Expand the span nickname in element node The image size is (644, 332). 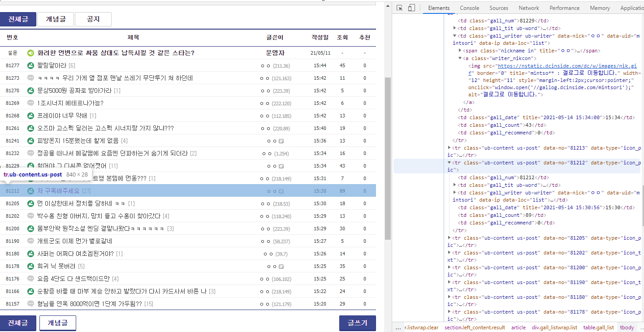(460, 51)
